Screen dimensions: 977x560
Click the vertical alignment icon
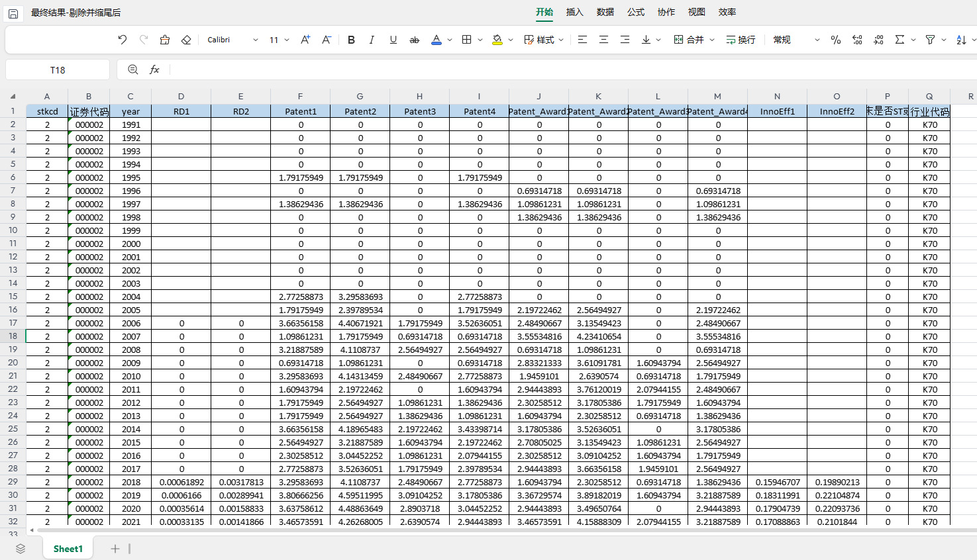[x=646, y=40]
